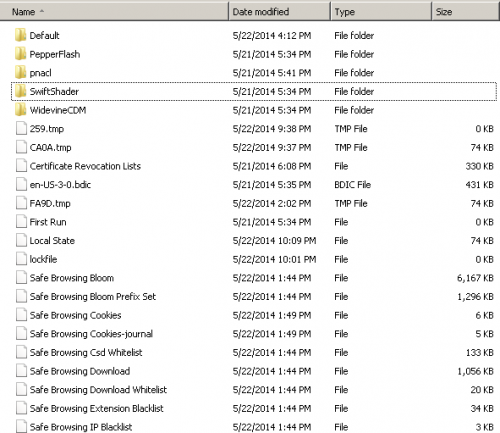Sort files by the Name column header

tap(114, 12)
